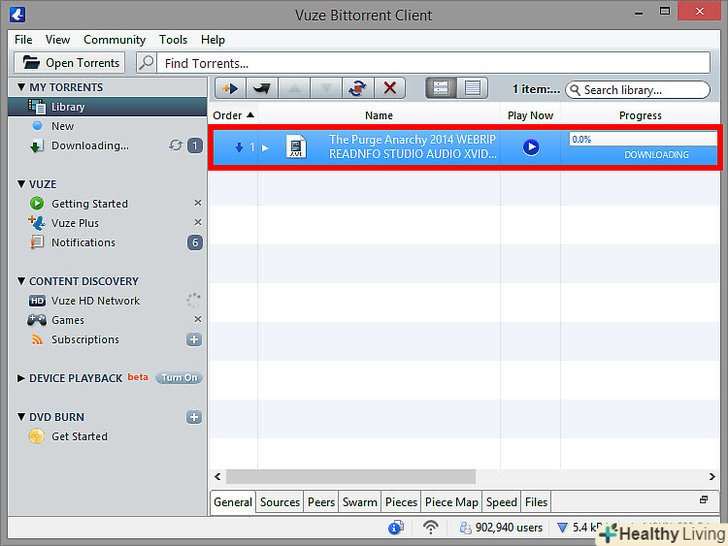Click the status bar wifi signal icon
The image size is (728, 546).
click(431, 527)
